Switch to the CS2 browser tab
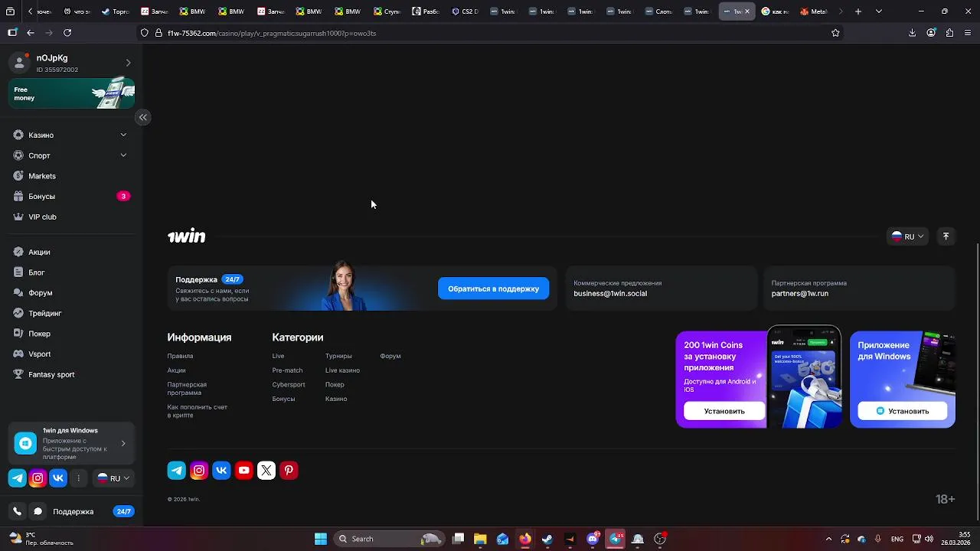 (465, 11)
